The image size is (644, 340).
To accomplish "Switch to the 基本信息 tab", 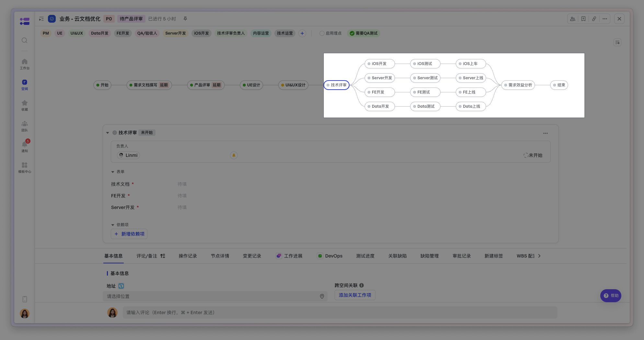I will click(x=113, y=256).
